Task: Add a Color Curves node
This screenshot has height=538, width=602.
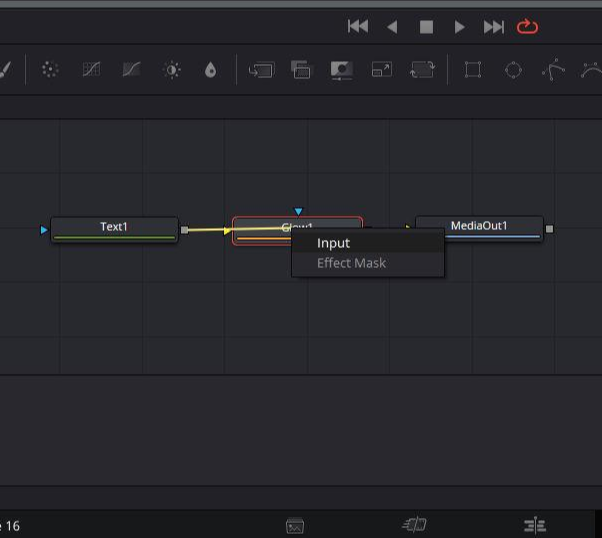Action: click(x=91, y=70)
